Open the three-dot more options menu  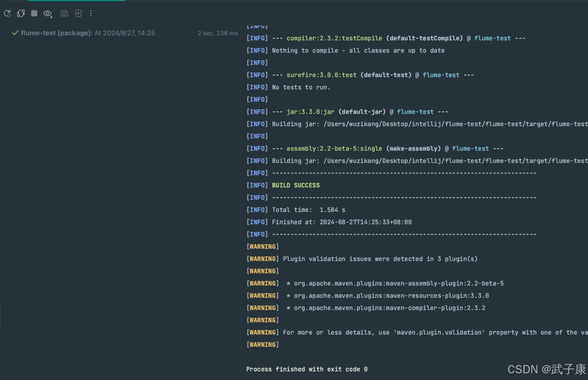pos(91,13)
